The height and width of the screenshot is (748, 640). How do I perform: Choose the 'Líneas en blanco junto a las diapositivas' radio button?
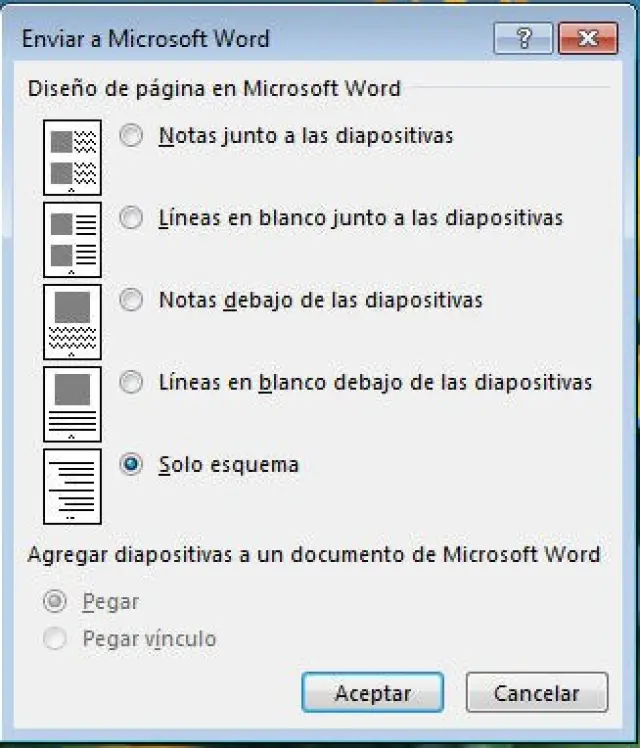pos(131,218)
